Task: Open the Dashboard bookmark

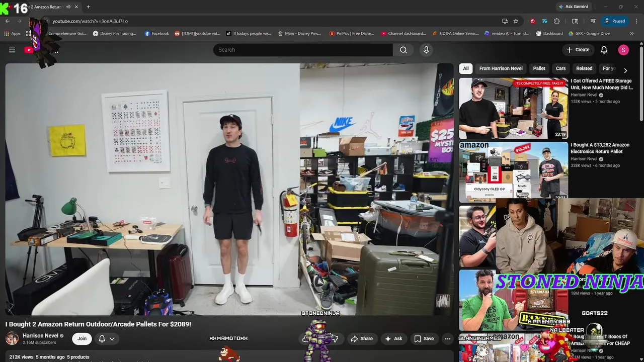Action: 549,34
